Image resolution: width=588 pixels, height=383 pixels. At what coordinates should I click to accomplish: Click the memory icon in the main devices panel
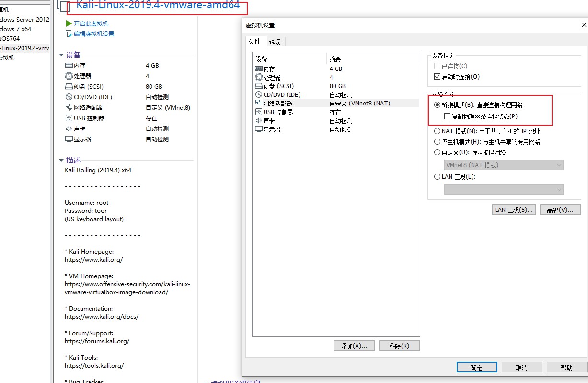69,66
